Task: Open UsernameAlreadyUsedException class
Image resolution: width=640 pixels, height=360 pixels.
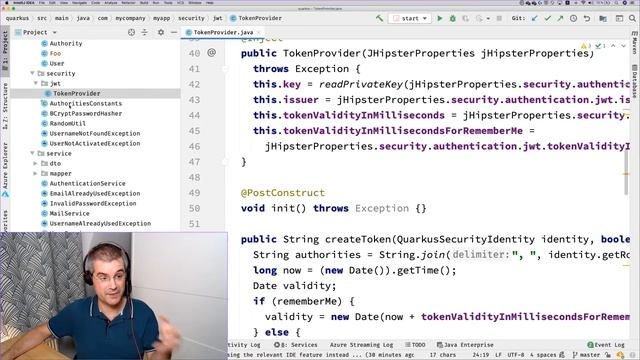Action: (x=100, y=223)
